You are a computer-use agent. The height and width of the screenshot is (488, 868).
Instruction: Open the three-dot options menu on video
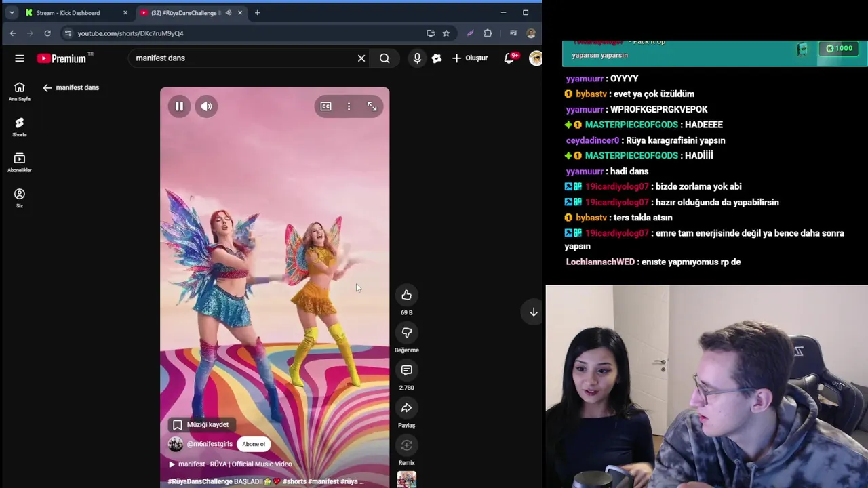pyautogui.click(x=349, y=106)
